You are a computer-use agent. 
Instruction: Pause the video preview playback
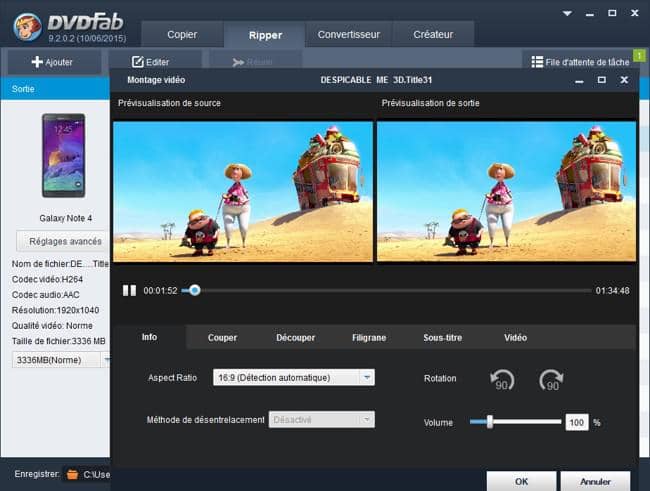point(129,290)
